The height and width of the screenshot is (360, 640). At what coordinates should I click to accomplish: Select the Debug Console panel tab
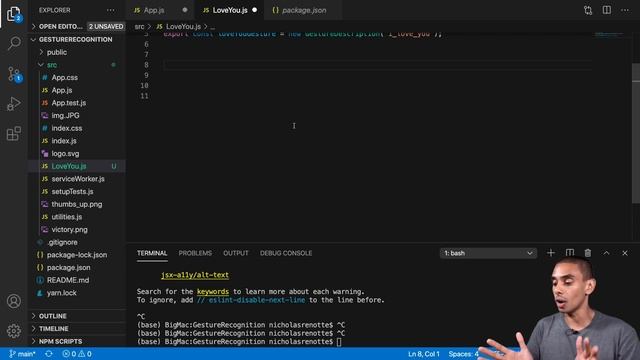(x=286, y=253)
